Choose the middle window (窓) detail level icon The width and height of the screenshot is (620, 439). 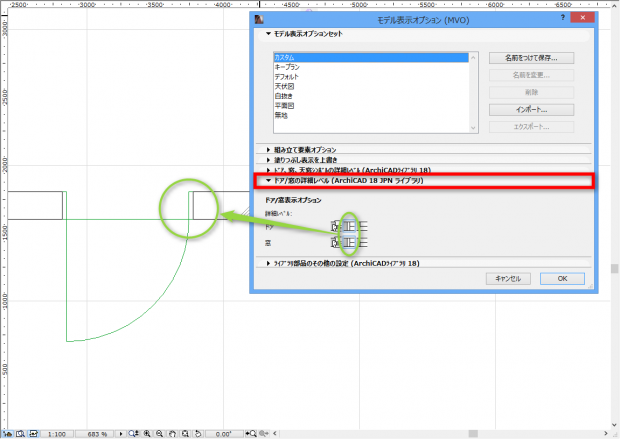click(x=349, y=242)
